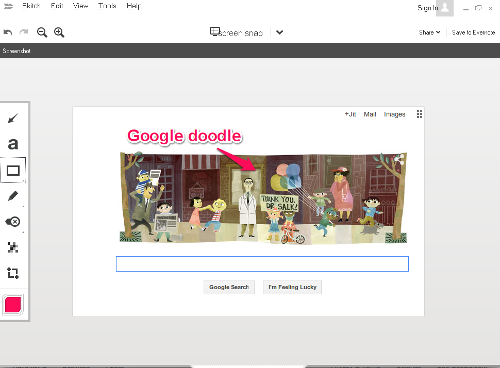Click the user avatar icon
Viewport: 500px width, 368px height.
[445, 8]
